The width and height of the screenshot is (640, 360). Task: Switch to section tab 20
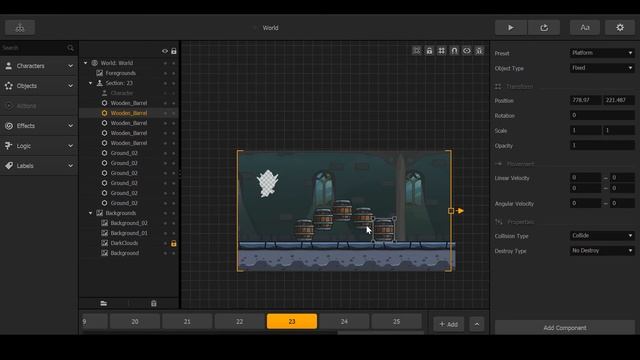[135, 322]
